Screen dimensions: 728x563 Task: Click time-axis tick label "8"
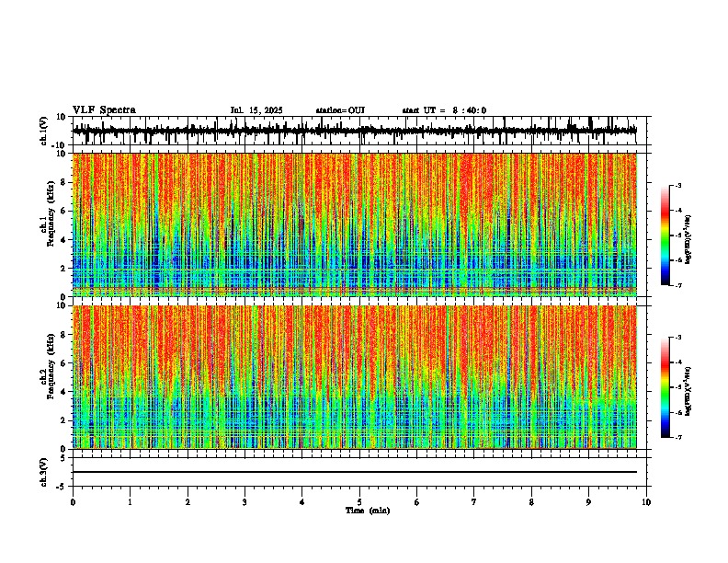pyautogui.click(x=531, y=502)
